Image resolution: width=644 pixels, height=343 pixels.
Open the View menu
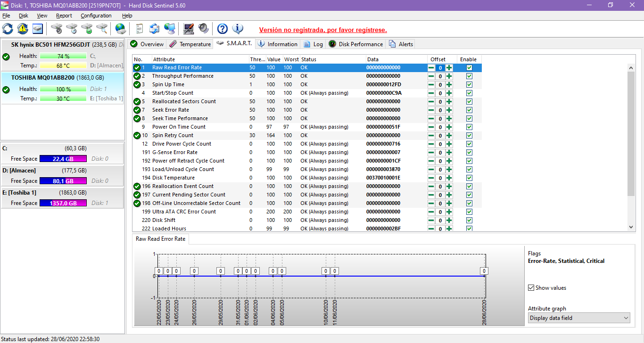tap(42, 16)
